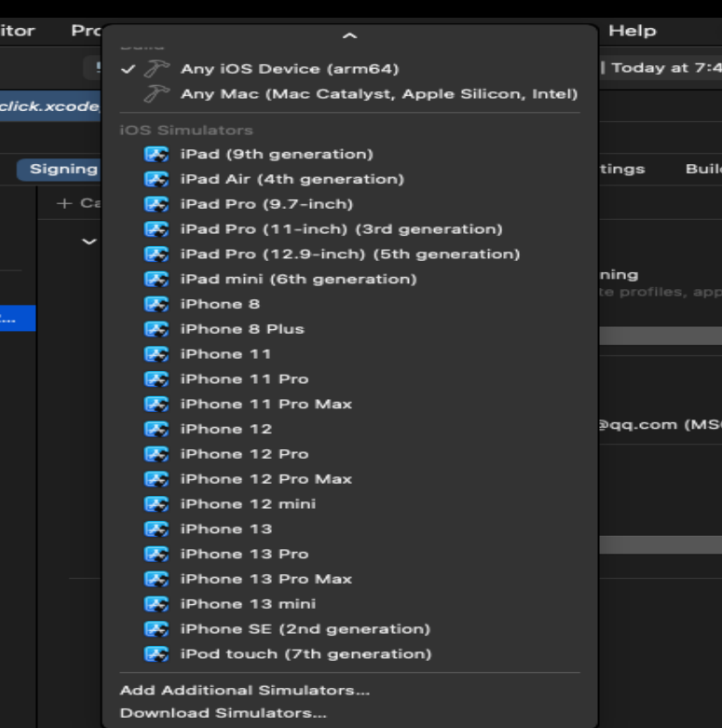722x728 pixels.
Task: Click the simulator icon beside iPad mini (6th generation)
Action: click(x=157, y=280)
